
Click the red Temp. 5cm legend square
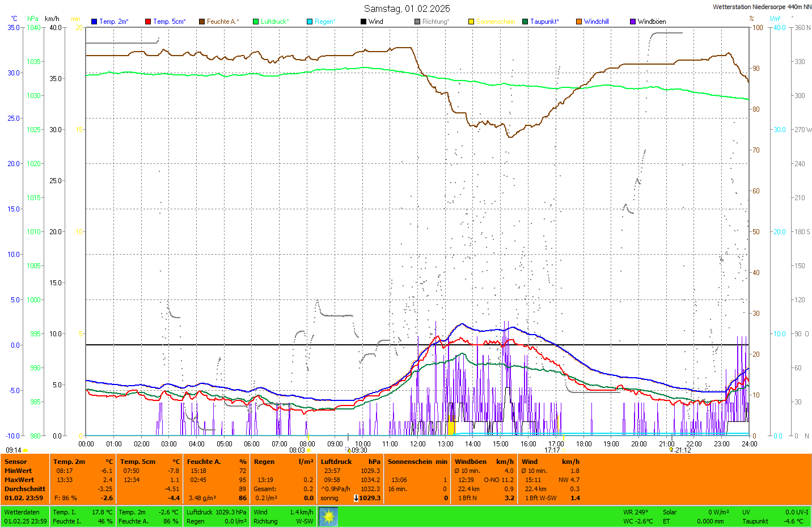tap(148, 22)
